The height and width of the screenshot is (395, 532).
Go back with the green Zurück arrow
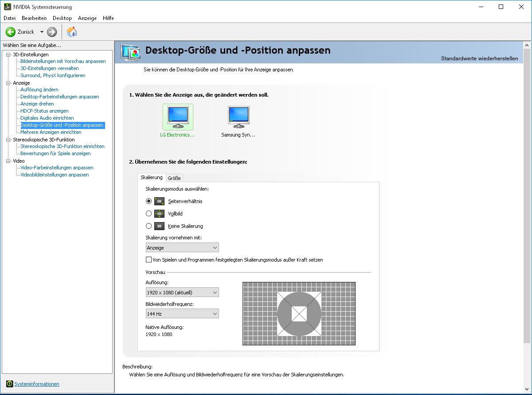[x=11, y=32]
